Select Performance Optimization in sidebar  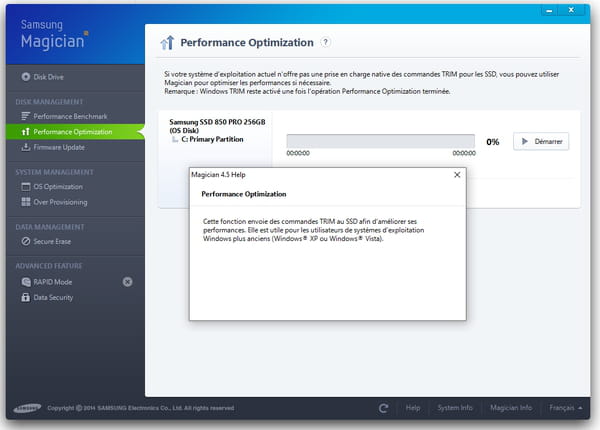pos(75,132)
